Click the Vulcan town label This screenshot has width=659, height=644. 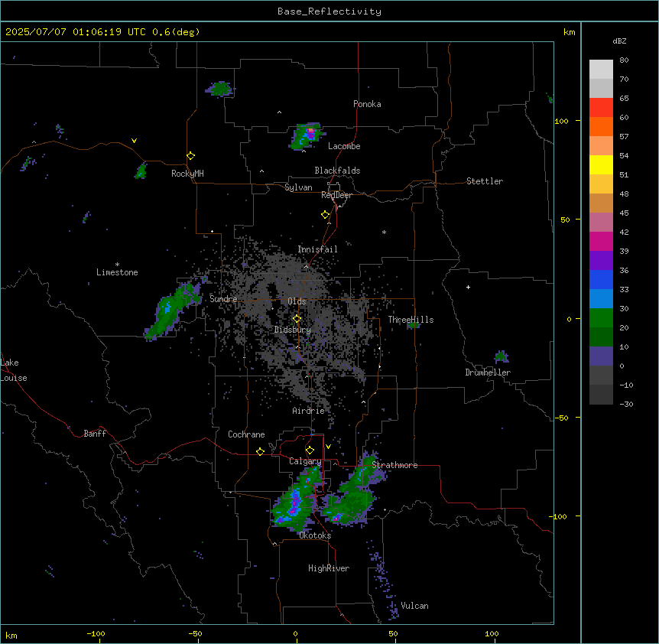414,606
